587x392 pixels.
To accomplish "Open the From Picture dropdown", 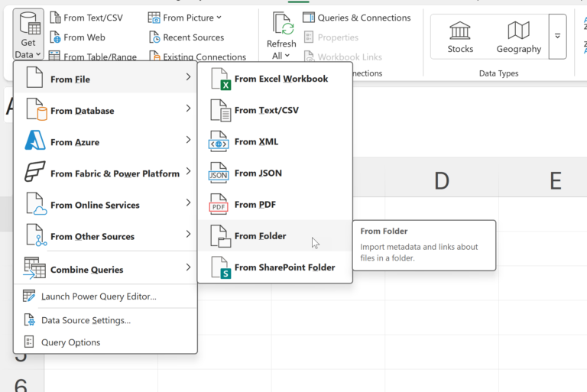I will [219, 18].
